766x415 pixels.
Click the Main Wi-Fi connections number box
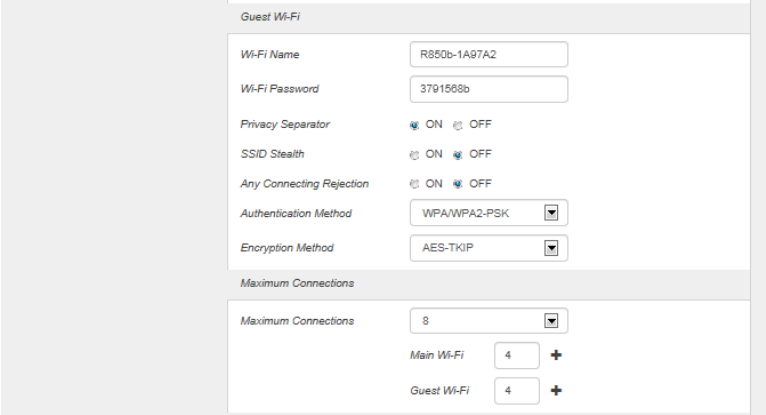(517, 355)
